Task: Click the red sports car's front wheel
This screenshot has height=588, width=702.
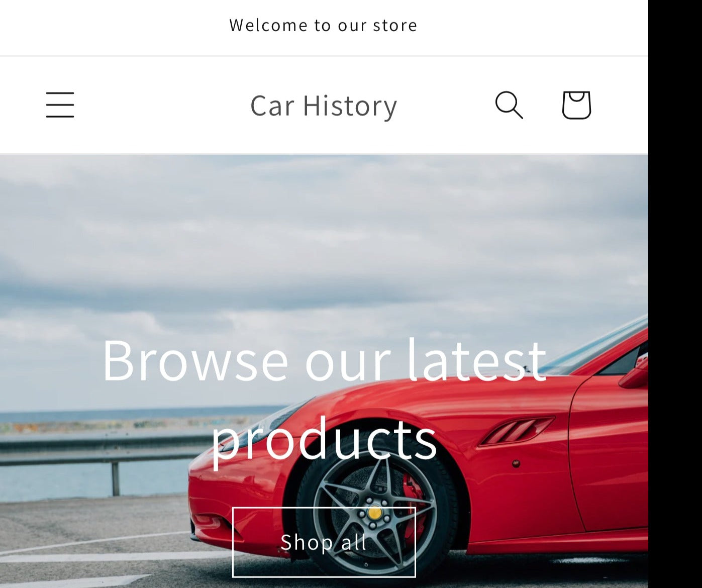Action: point(375,513)
